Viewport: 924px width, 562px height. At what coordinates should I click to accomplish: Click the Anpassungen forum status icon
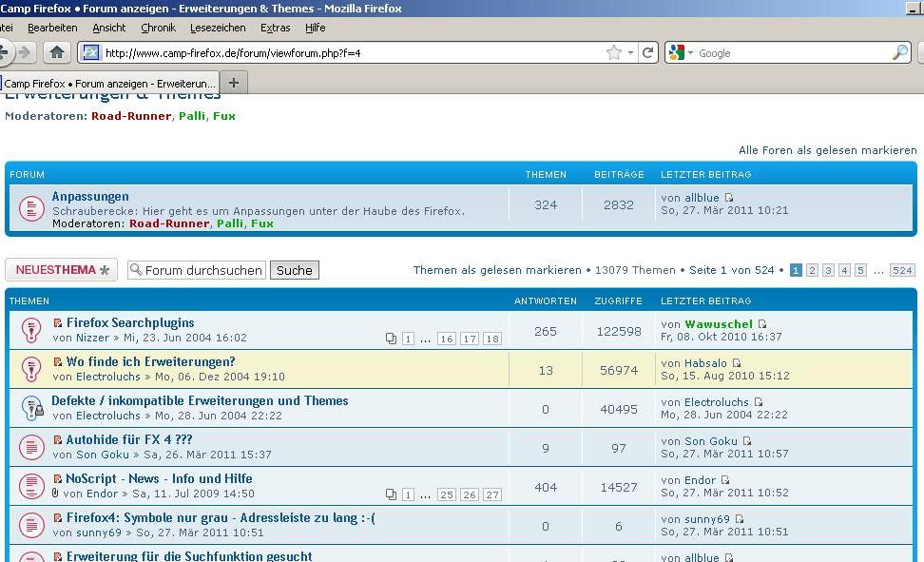(31, 208)
